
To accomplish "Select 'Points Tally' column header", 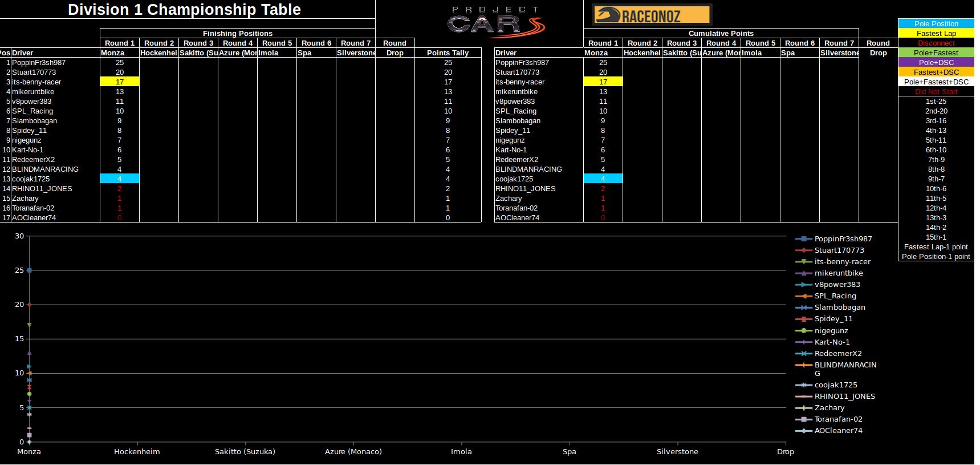I will click(x=448, y=52).
